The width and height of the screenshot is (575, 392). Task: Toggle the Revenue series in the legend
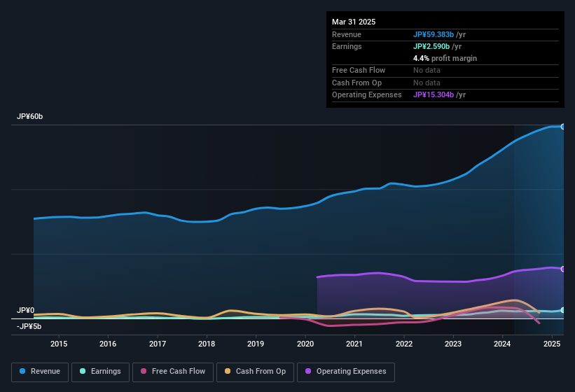[x=40, y=372]
